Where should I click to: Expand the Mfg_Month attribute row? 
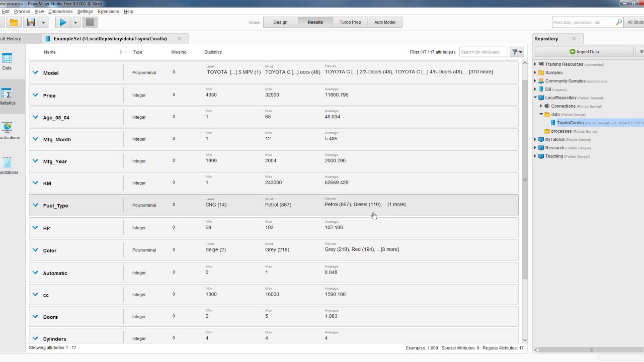[x=35, y=139]
